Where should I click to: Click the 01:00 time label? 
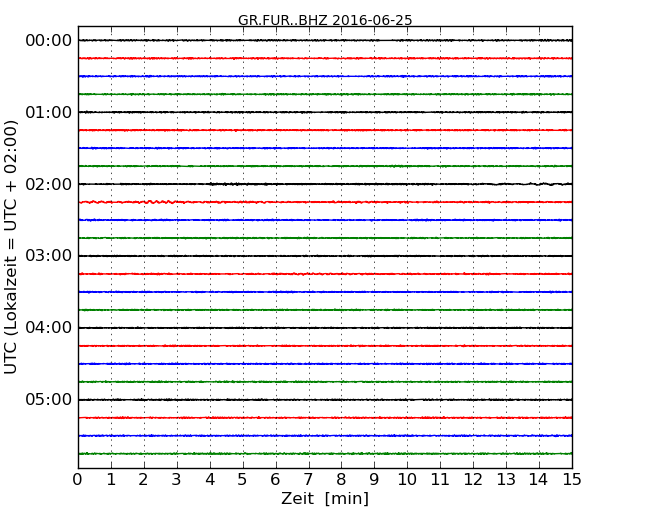coord(49,112)
